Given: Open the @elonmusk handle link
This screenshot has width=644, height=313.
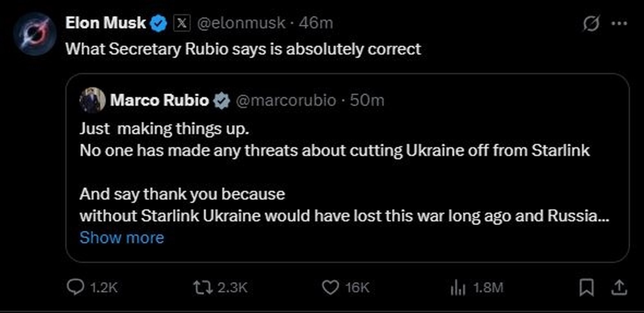Looking at the screenshot, I should 241,23.
